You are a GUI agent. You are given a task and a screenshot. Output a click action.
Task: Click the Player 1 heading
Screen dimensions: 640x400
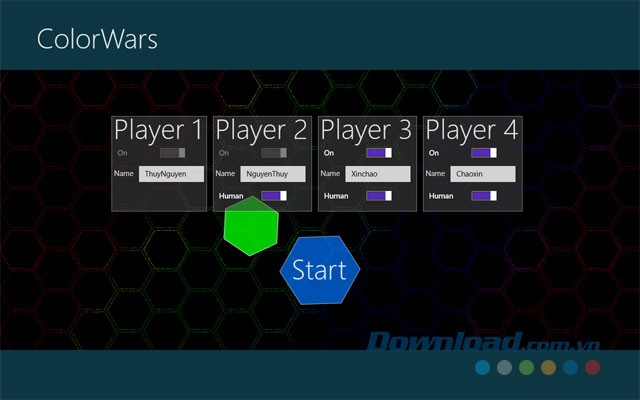pos(159,129)
